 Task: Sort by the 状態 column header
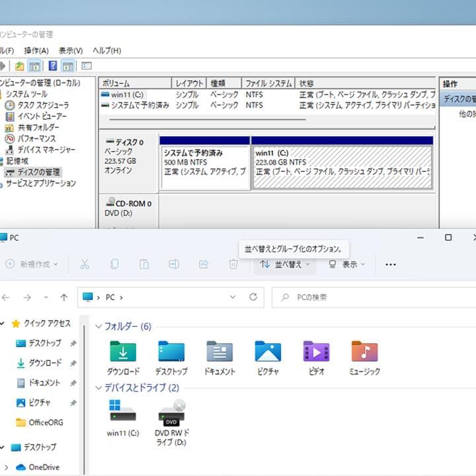click(x=365, y=83)
